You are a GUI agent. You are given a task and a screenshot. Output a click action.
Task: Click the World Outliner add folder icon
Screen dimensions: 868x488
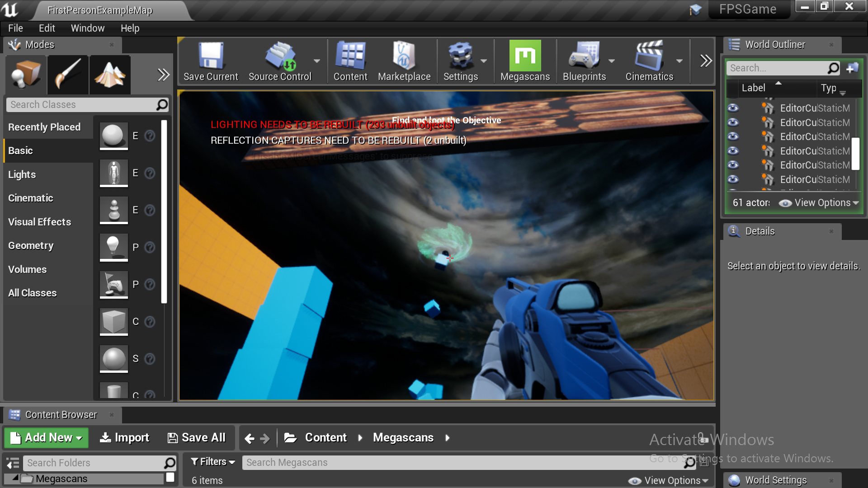852,68
